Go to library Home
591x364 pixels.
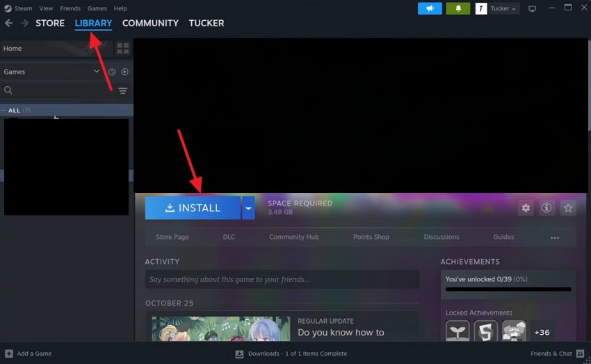click(x=56, y=48)
